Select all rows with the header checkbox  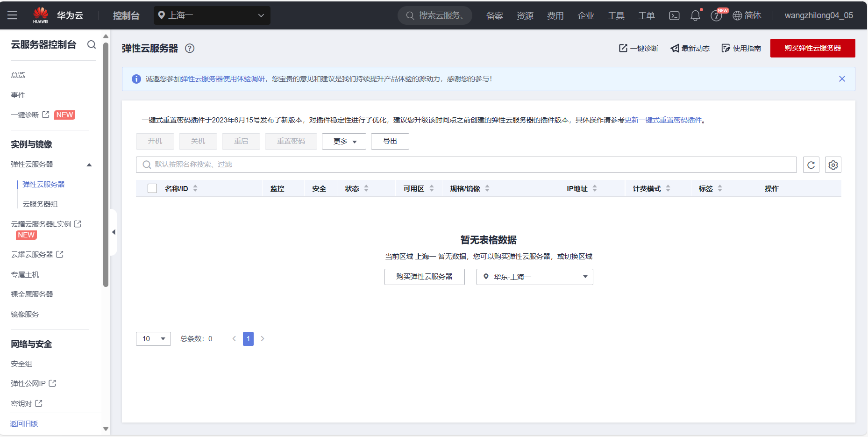click(x=152, y=188)
